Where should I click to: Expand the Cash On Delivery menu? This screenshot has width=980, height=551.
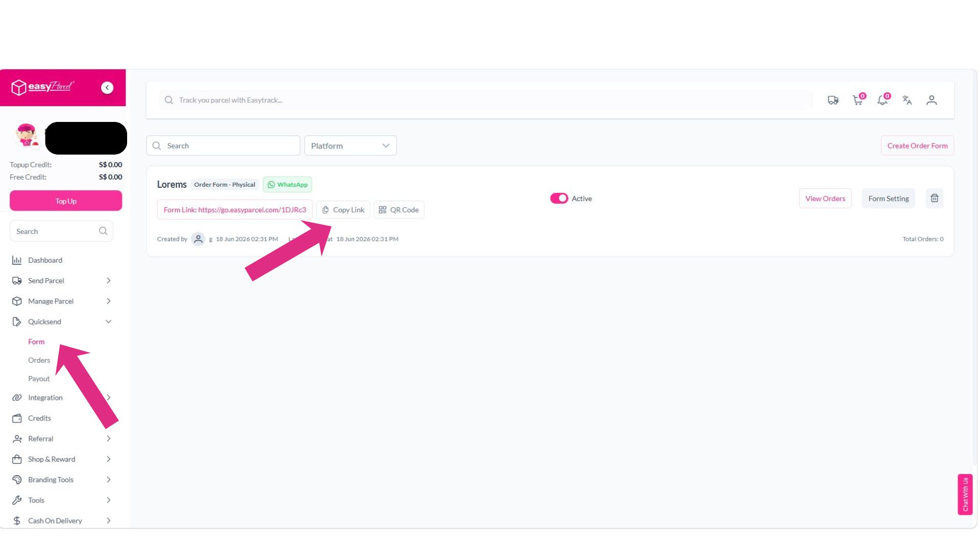[61, 520]
